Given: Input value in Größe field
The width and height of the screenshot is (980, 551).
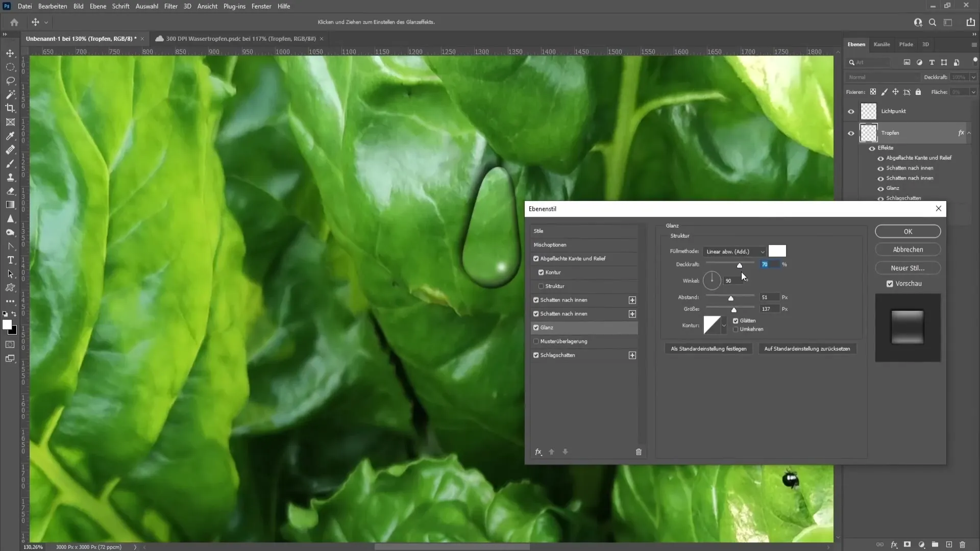Looking at the screenshot, I should tap(769, 309).
